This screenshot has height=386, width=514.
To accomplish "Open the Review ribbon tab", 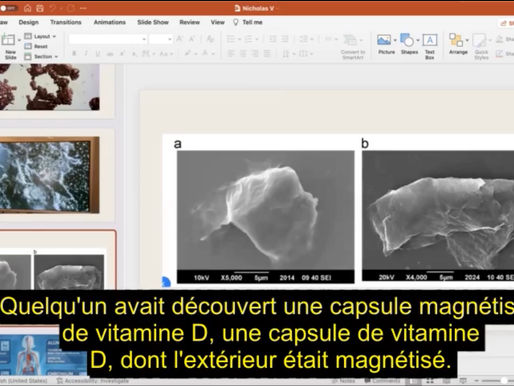I will click(190, 22).
